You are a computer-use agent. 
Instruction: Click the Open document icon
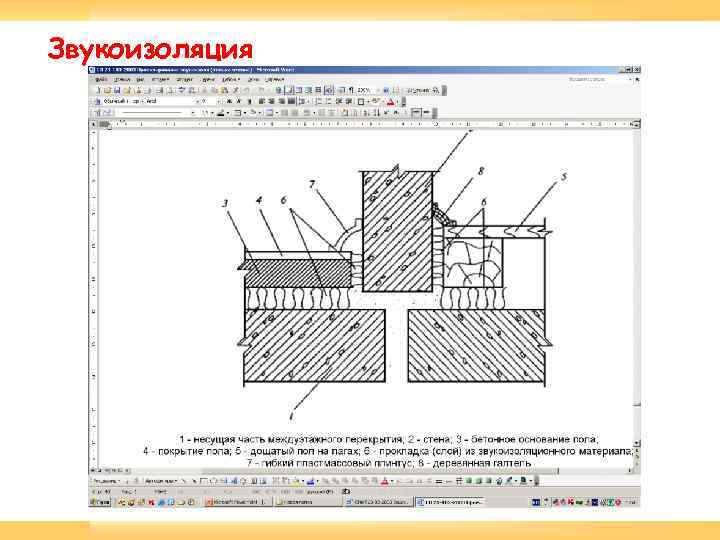pyautogui.click(x=107, y=90)
